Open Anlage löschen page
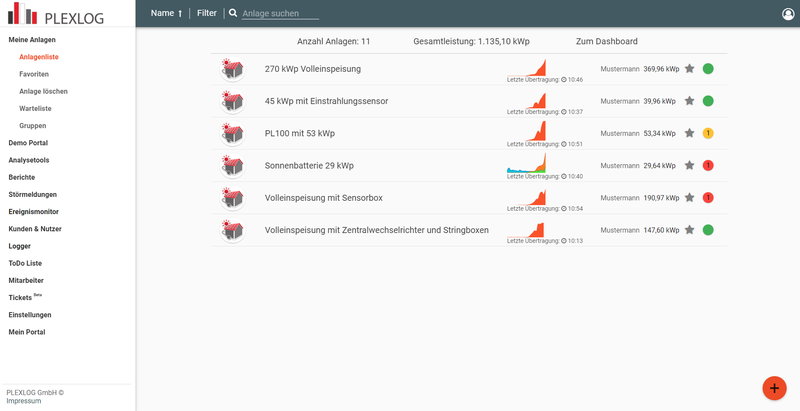800x411 pixels. click(x=43, y=91)
